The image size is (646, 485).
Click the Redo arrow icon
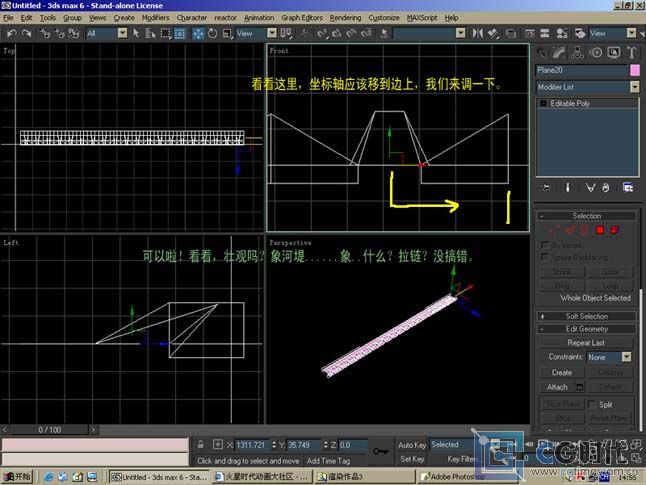click(27, 33)
